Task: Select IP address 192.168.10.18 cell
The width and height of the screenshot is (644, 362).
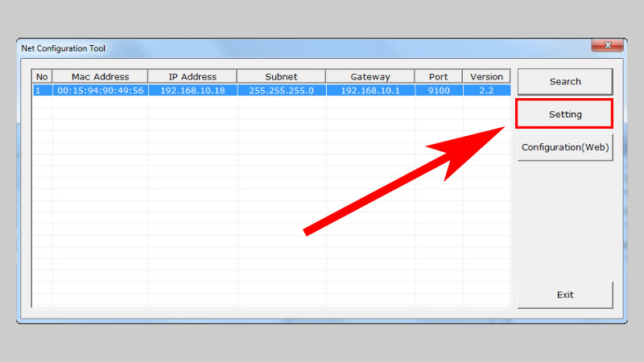Action: (x=192, y=90)
